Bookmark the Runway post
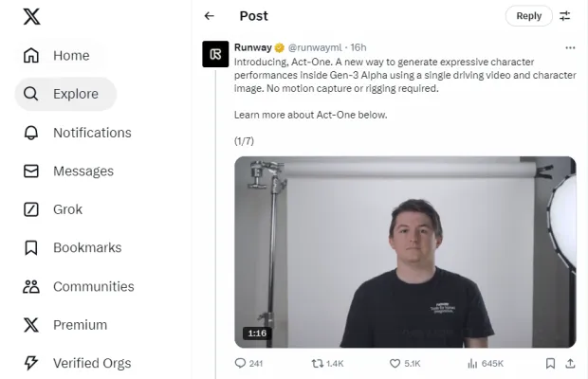Screen dimensions: 588x379 (550, 363)
